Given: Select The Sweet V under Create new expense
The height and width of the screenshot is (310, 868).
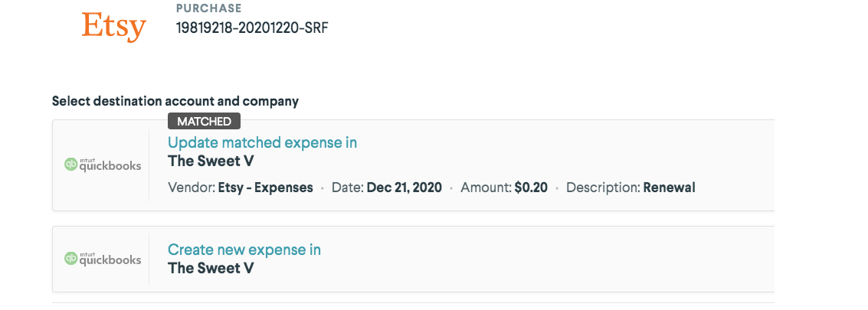Looking at the screenshot, I should pyautogui.click(x=211, y=268).
